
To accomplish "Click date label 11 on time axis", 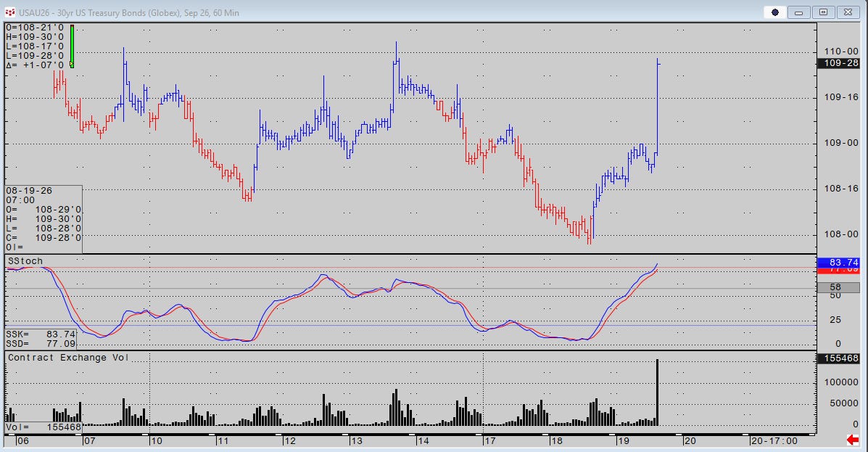I will pos(223,441).
